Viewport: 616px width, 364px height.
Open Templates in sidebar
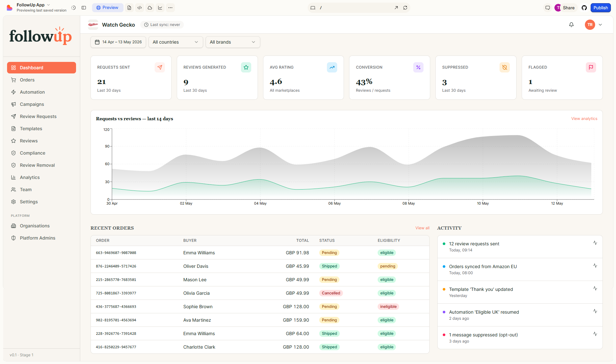tap(41, 129)
